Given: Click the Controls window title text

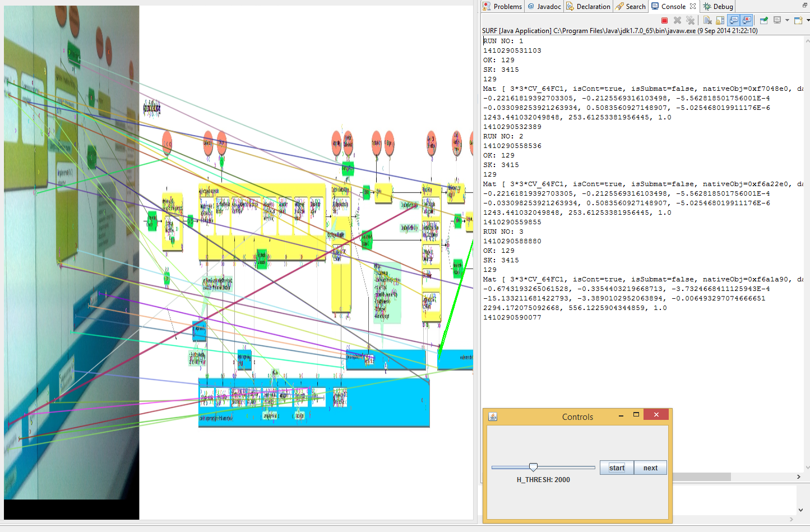Looking at the screenshot, I should pyautogui.click(x=577, y=417).
